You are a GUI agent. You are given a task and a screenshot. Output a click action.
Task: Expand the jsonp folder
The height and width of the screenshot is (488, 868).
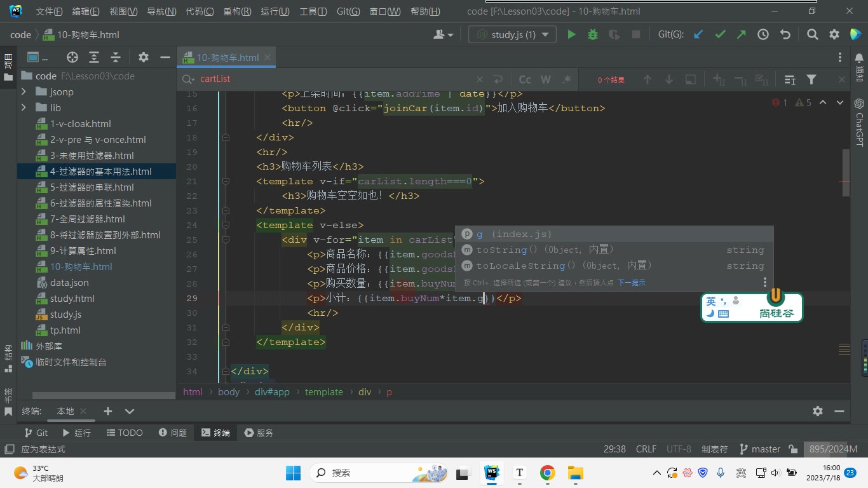click(24, 92)
